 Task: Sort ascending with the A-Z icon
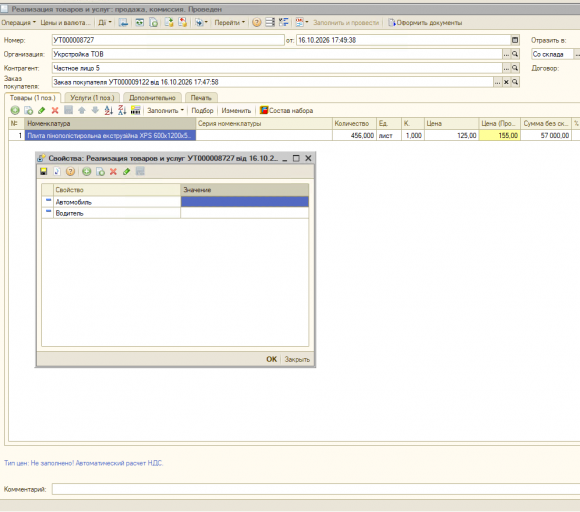pos(108,110)
